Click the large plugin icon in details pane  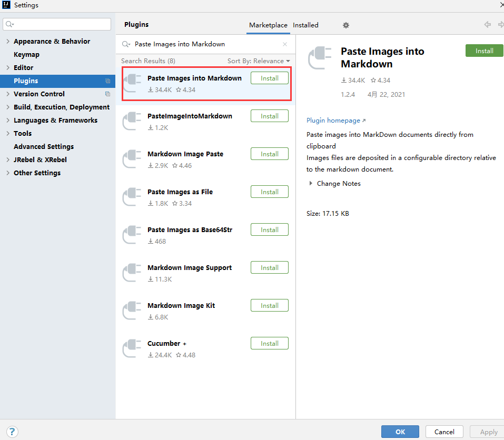click(x=320, y=58)
